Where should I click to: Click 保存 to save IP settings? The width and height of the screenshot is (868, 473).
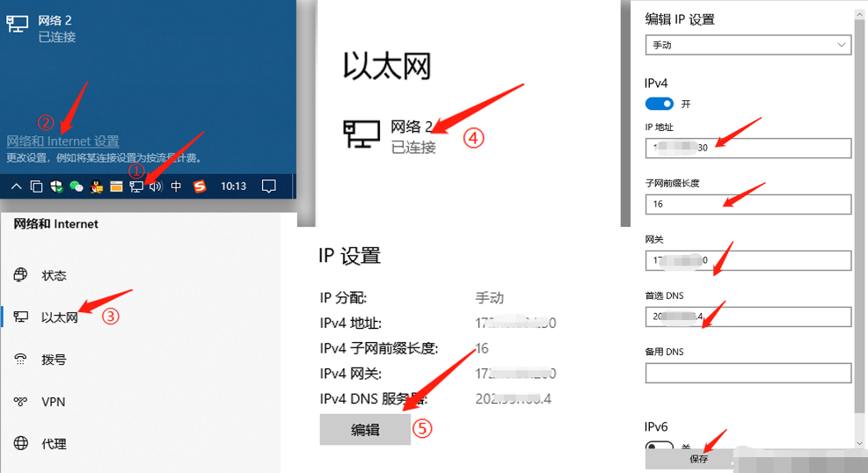(x=698, y=459)
